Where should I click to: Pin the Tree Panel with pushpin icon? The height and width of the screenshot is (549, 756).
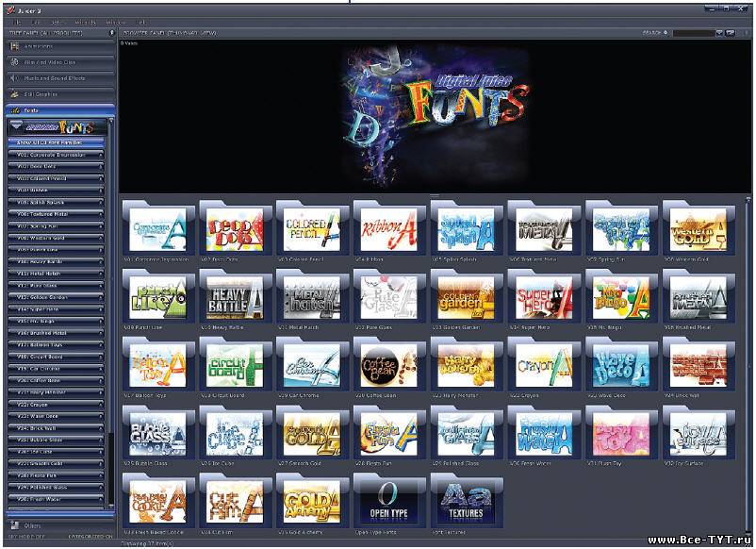112,33
